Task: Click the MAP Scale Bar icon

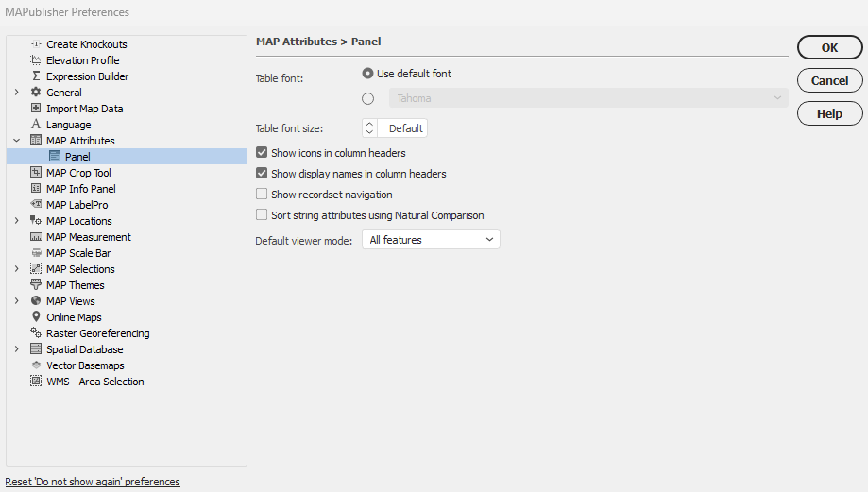Action: (x=36, y=252)
